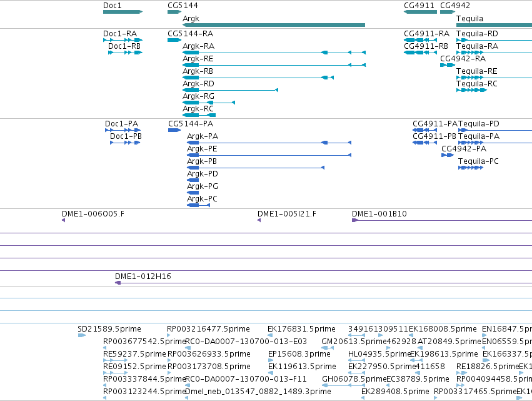The height and width of the screenshot is (401, 532).
Task: Select protein Tequila-PD
Action: coord(479,124)
